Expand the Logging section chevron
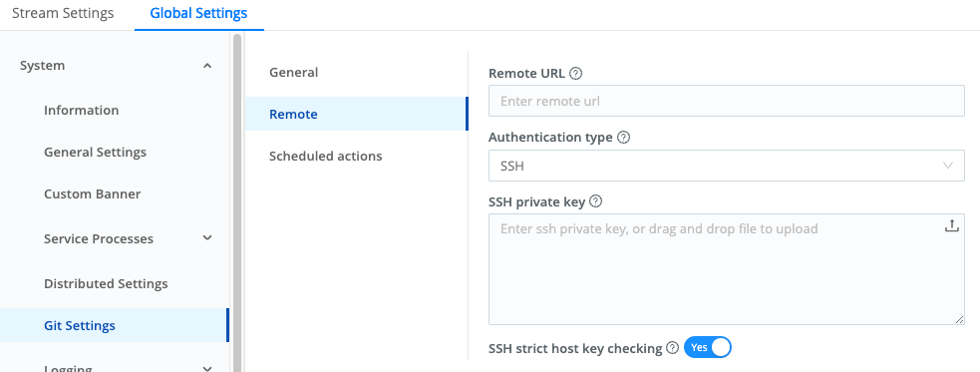The height and width of the screenshot is (372, 980). 207,368
